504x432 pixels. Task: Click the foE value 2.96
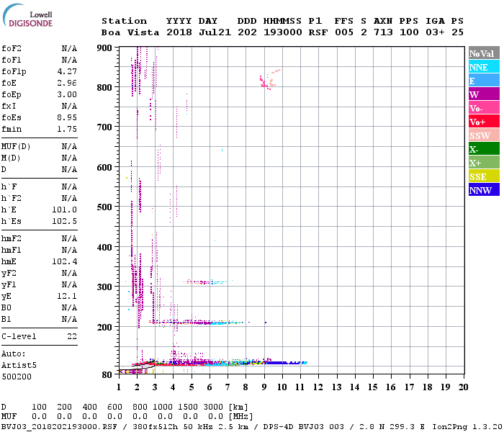click(x=67, y=83)
